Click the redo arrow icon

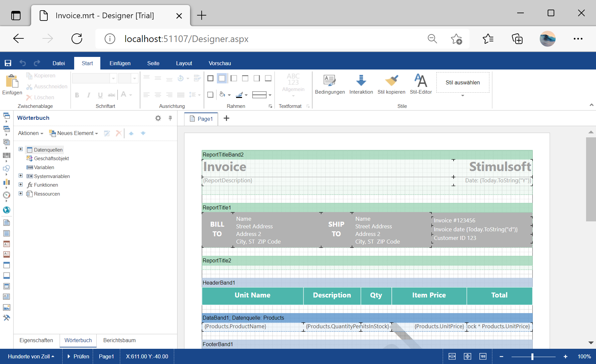37,63
